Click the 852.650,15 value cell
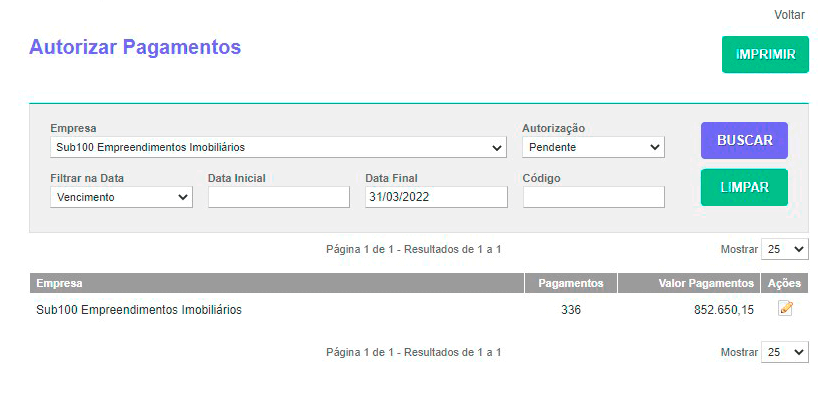The height and width of the screenshot is (420, 839). 724,310
